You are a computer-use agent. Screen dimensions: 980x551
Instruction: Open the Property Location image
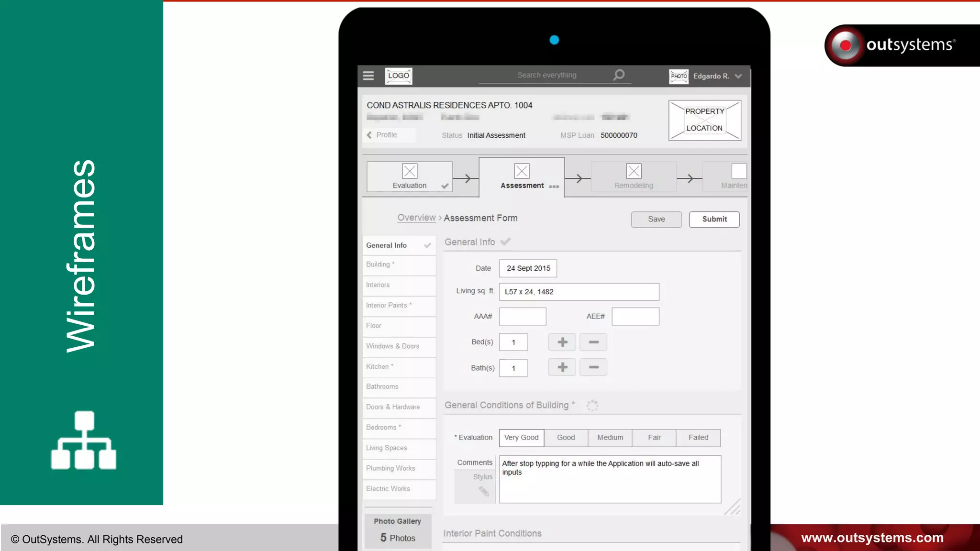(x=705, y=120)
